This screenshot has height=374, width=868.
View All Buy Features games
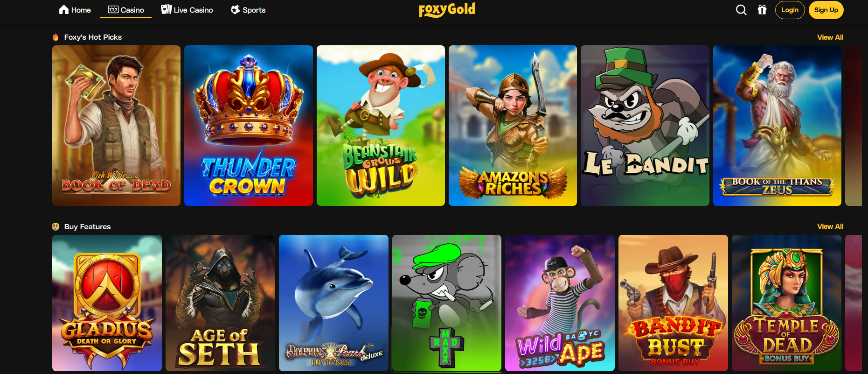click(x=830, y=226)
